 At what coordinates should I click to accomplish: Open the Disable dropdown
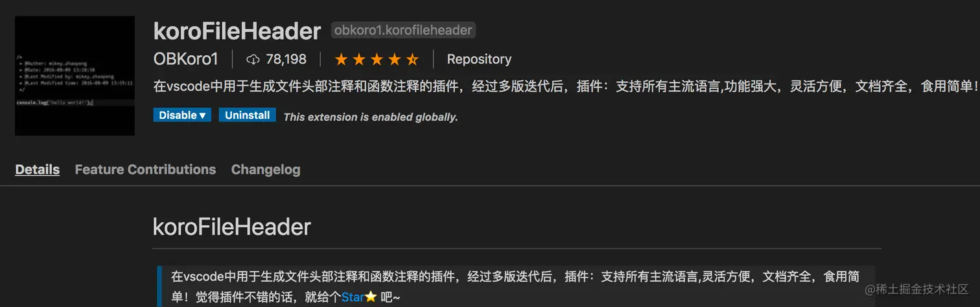[182, 115]
